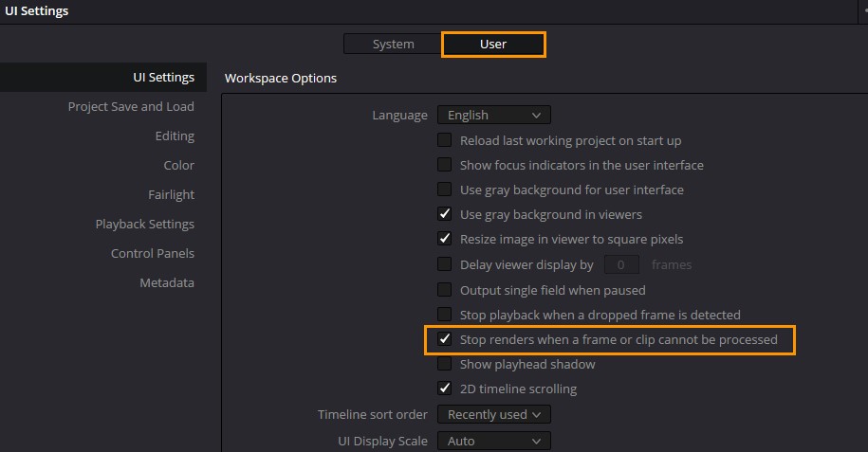Enable Show focus indicators in user interface
The width and height of the screenshot is (868, 452).
[444, 165]
